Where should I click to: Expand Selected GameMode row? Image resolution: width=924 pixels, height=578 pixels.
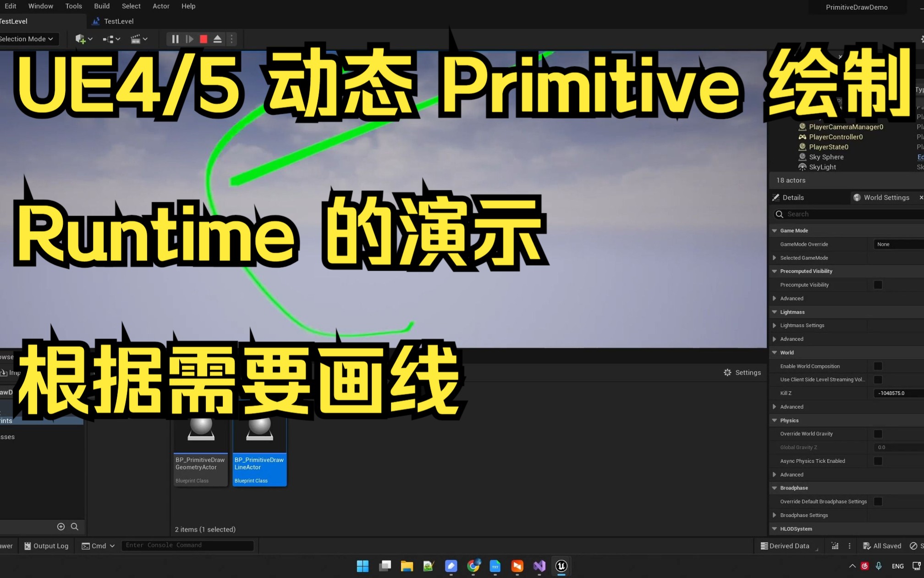[775, 258]
